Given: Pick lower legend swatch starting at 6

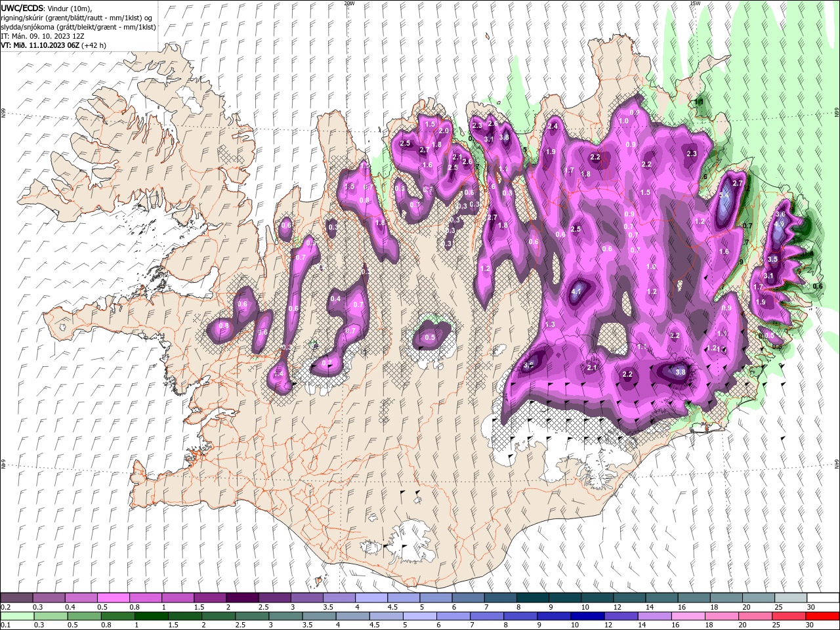Looking at the screenshot, I should pos(452,616).
